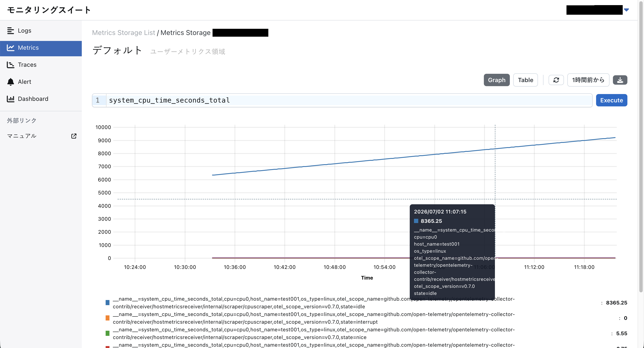Viewport: 644px width, 348px height.
Task: Click the Traces sidebar icon
Action: tap(10, 65)
